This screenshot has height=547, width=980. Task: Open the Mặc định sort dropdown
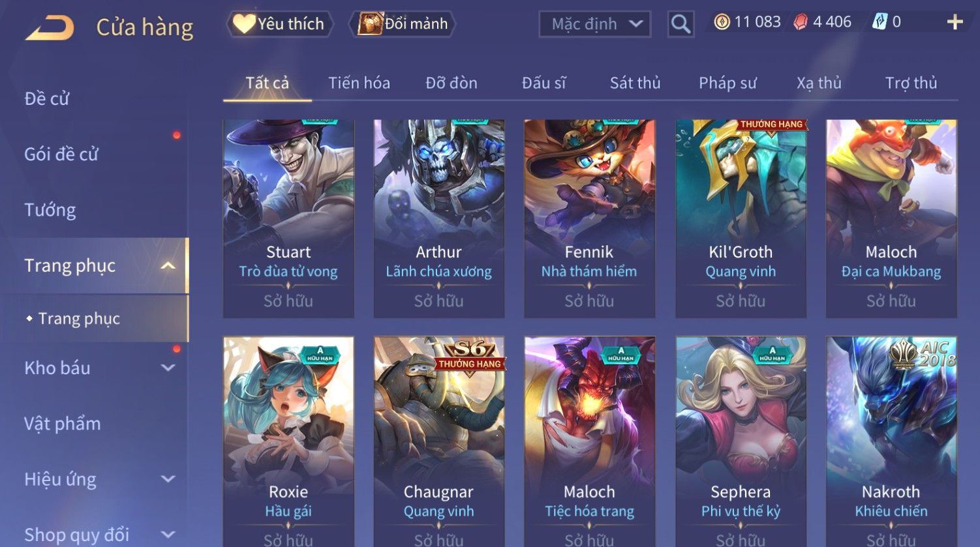pyautogui.click(x=595, y=24)
